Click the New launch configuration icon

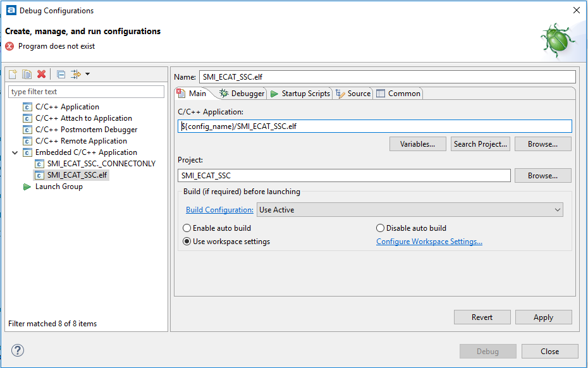tap(13, 75)
